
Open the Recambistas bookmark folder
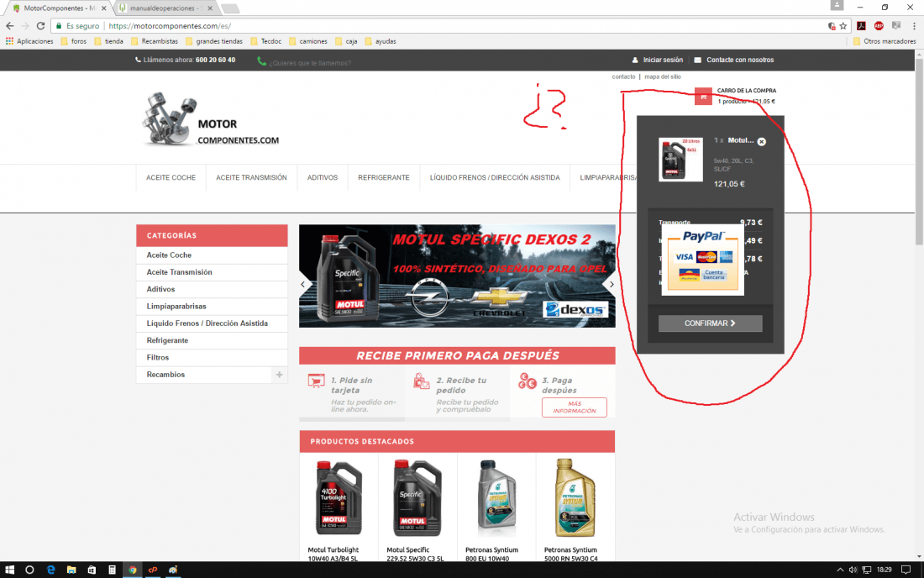coord(155,41)
